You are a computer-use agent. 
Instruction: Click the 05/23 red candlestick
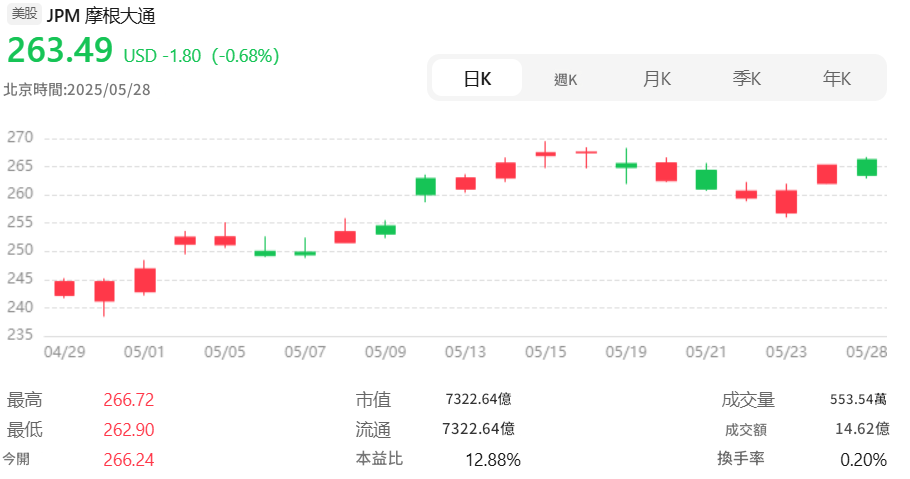pos(786,201)
